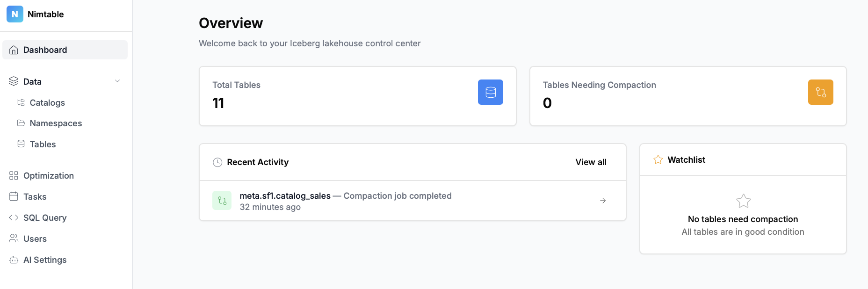Open the Dashboard page
Image resolution: width=868 pixels, height=289 pixels.
[45, 50]
